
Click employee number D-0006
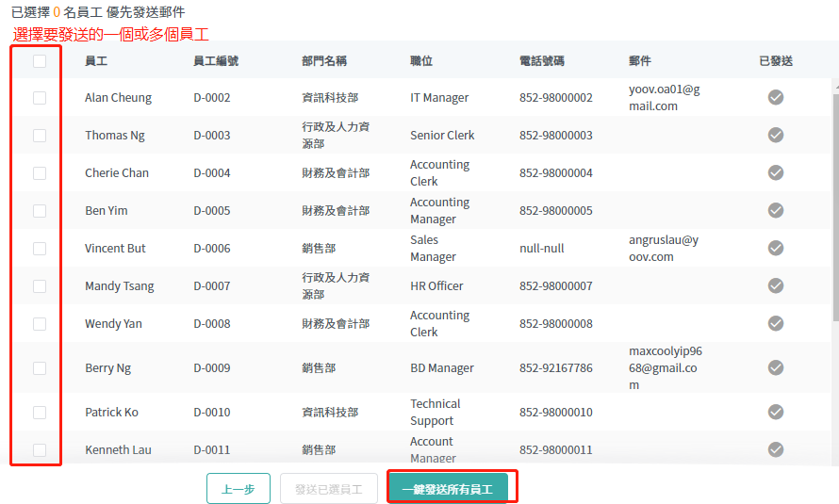coord(212,249)
